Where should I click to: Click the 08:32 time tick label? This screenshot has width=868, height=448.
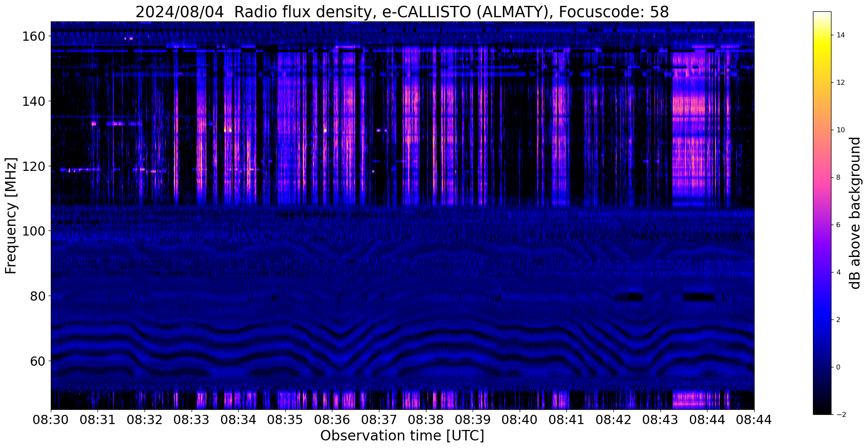pos(145,420)
